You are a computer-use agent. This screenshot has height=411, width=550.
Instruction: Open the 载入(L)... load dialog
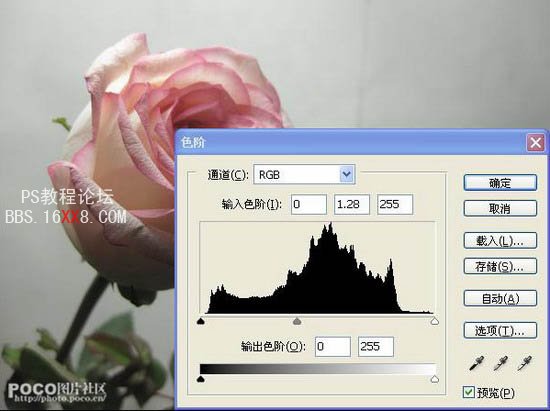pyautogui.click(x=500, y=241)
